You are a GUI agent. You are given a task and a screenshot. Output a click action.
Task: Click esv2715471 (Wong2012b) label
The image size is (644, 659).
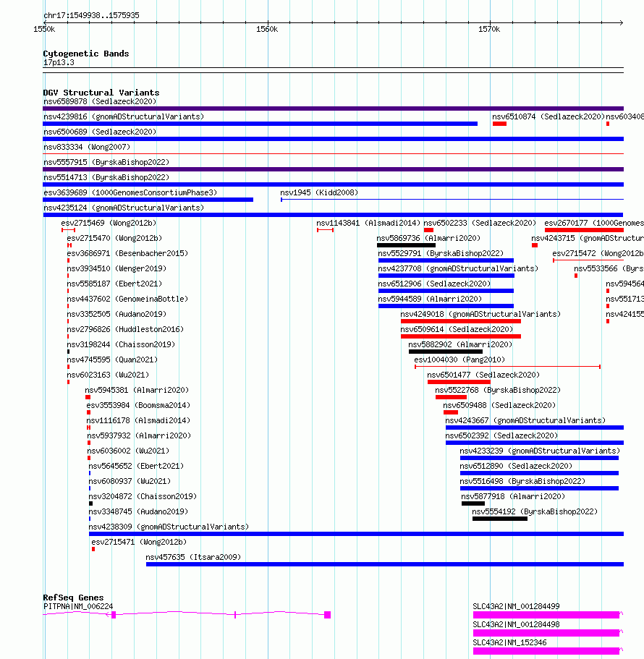pyautogui.click(x=139, y=541)
